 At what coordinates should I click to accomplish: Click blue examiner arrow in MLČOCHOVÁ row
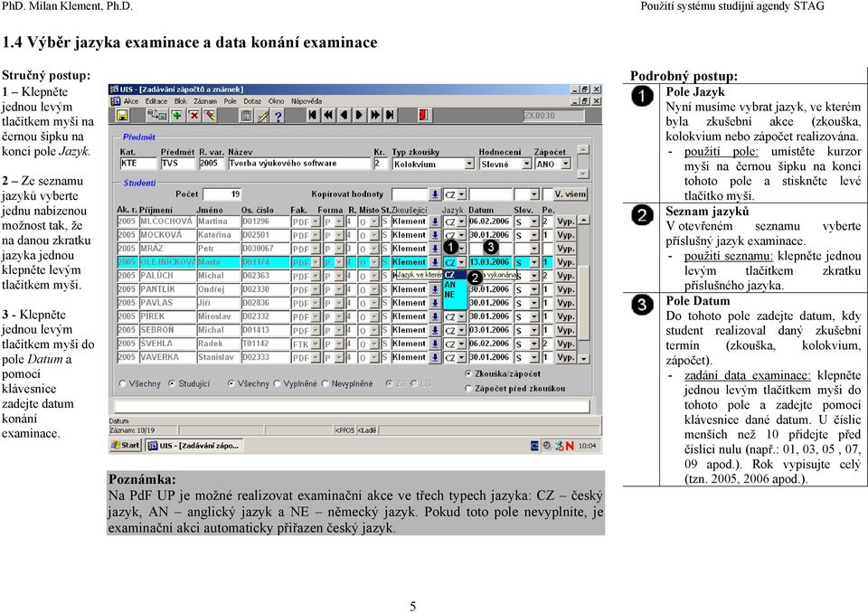pos(435,222)
